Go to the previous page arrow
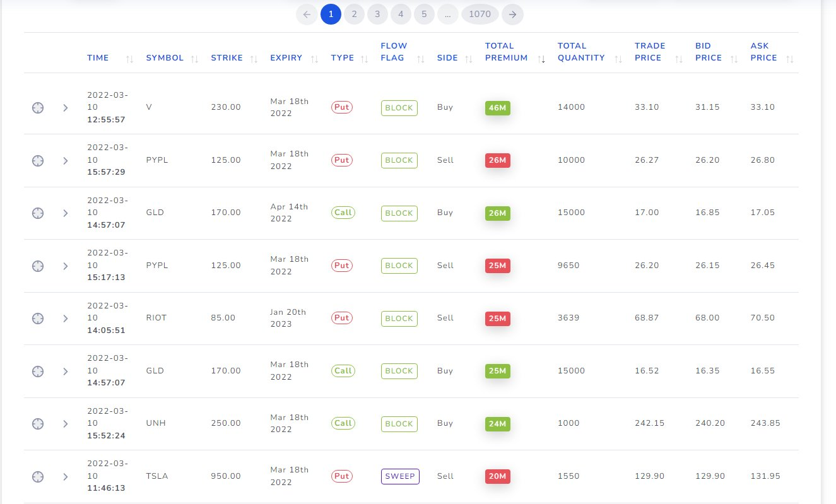This screenshot has height=504, width=836. pos(307,14)
